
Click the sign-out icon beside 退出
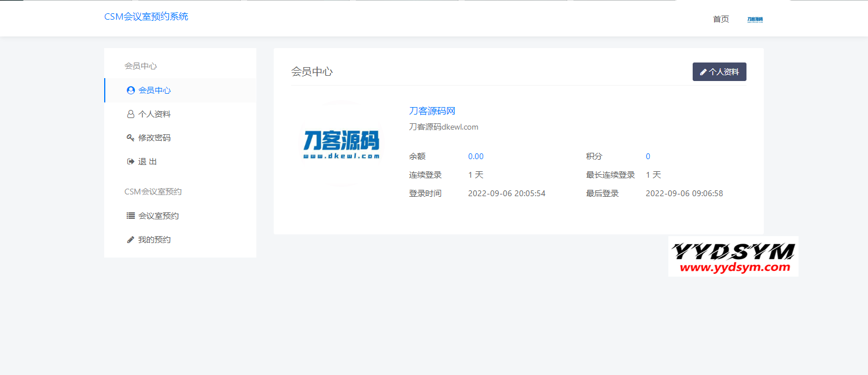tap(131, 161)
